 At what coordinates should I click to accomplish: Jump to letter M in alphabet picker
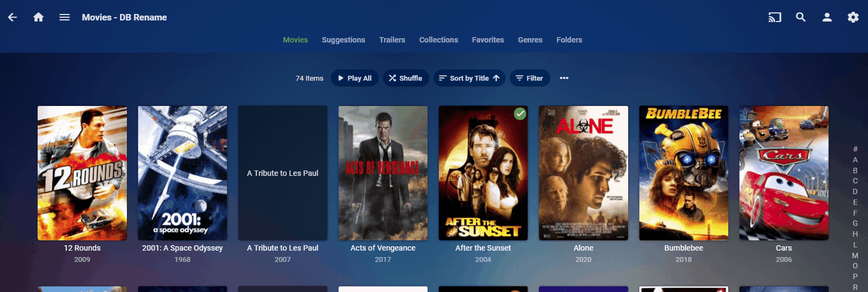855,255
